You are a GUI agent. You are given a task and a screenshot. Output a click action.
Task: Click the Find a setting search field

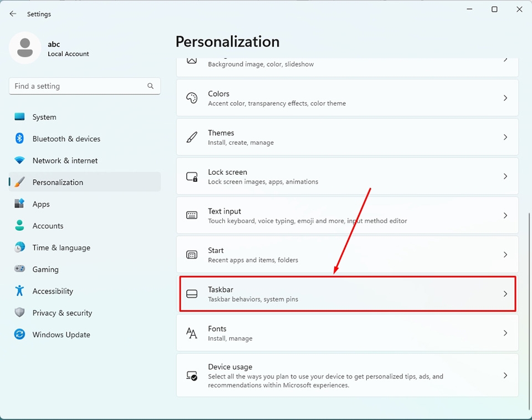tap(84, 86)
